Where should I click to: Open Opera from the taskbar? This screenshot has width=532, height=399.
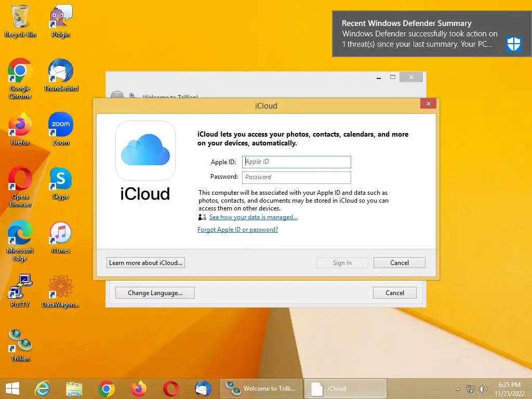coord(170,389)
